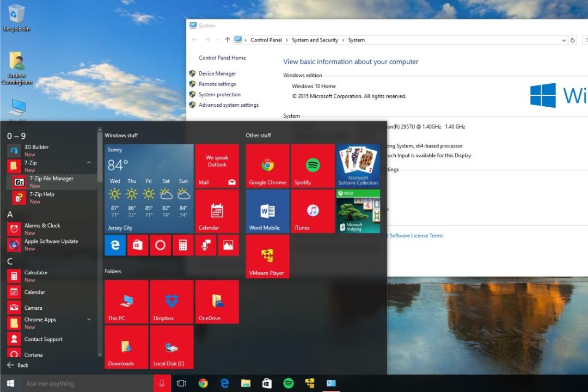588x392 pixels.
Task: Open the Dropbox folder tile
Action: [x=171, y=302]
